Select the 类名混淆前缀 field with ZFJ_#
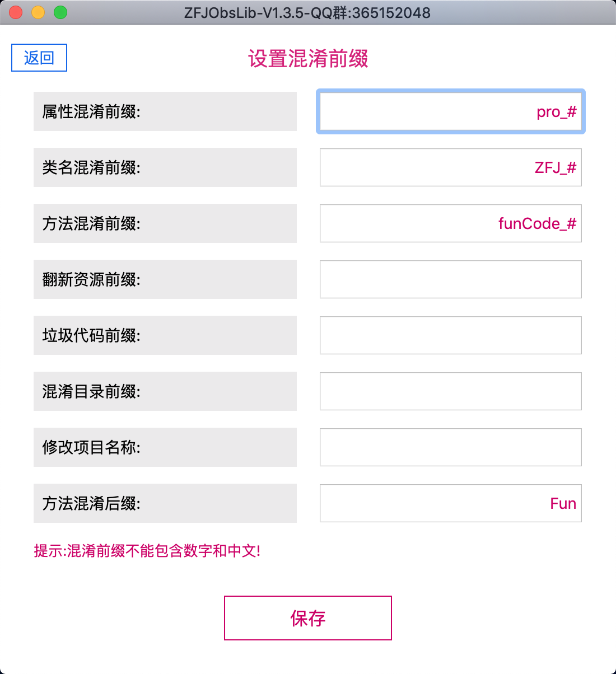Screen dimensions: 616x674 coord(451,167)
